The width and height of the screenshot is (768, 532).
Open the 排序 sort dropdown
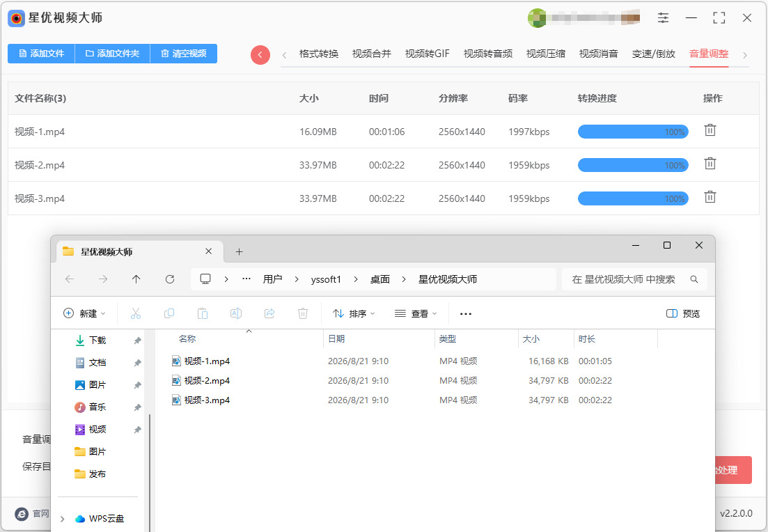[x=354, y=313]
